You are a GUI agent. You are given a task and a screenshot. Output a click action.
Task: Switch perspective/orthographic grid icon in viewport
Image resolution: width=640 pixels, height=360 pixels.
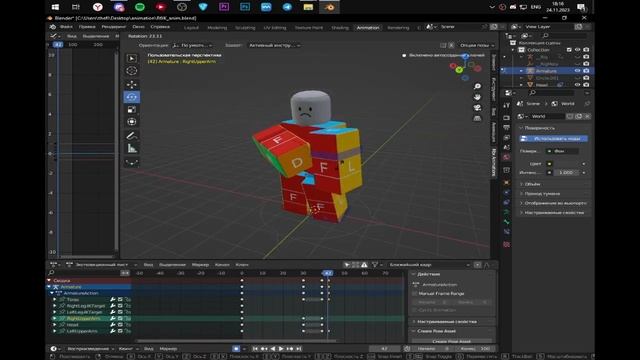pos(477,118)
